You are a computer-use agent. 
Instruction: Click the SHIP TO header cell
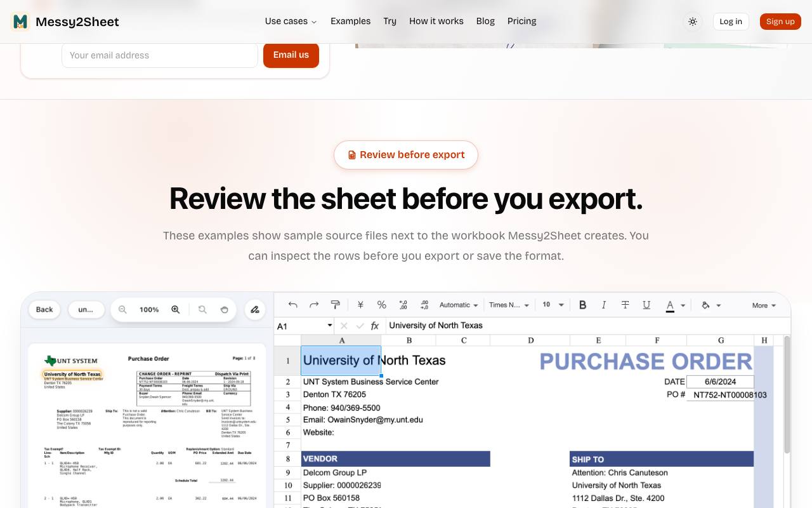coord(662,459)
